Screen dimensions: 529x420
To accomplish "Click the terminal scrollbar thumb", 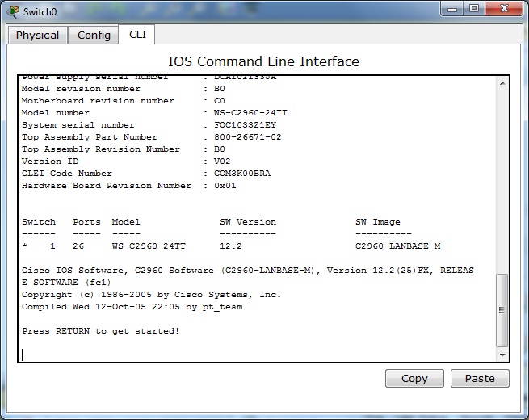I will (x=502, y=310).
